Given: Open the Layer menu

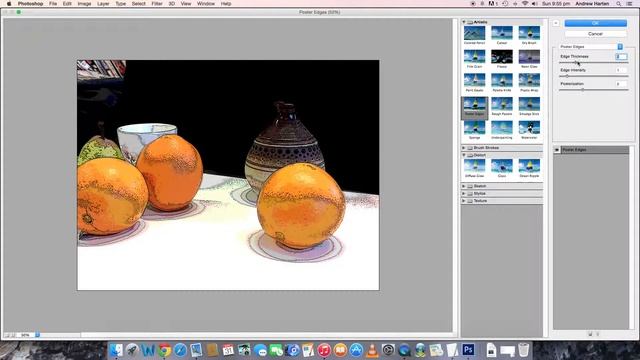Looking at the screenshot, I should pos(103,4).
